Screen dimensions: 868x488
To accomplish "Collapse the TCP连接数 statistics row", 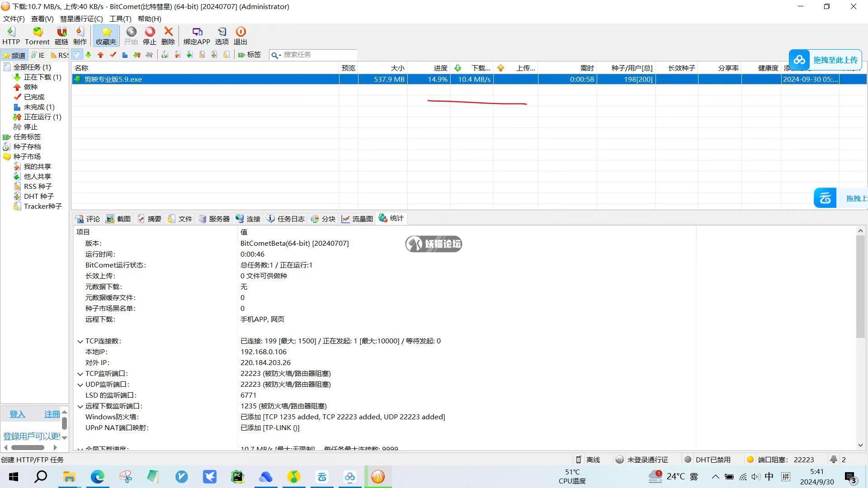I will (x=80, y=342).
